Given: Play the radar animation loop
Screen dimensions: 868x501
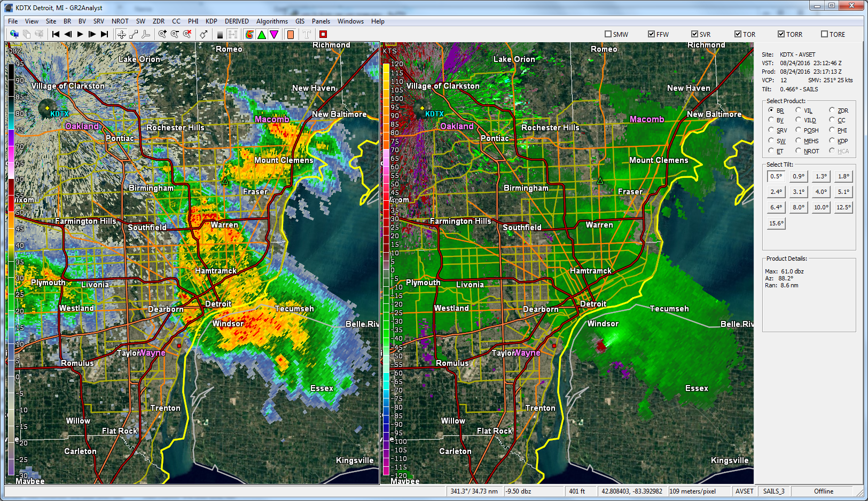Looking at the screenshot, I should click(80, 34).
